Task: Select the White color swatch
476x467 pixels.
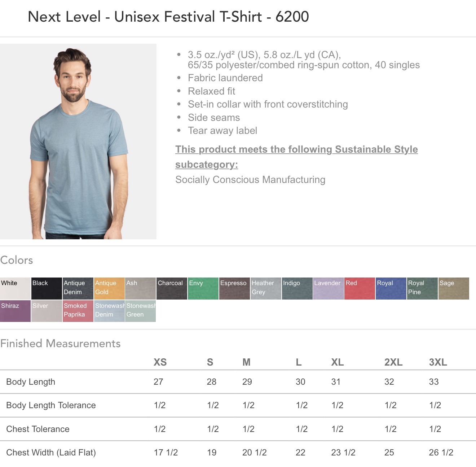Action: pyautogui.click(x=15, y=288)
